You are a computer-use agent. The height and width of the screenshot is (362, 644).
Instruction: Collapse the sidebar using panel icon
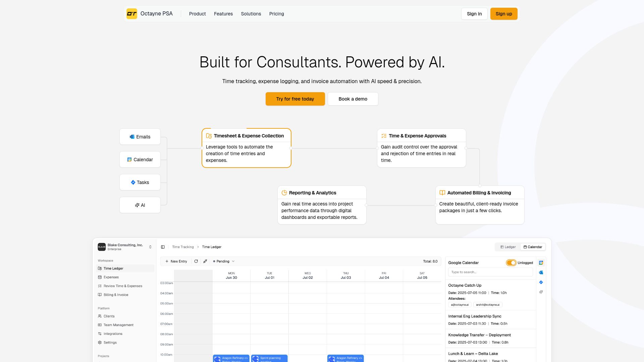163,247
